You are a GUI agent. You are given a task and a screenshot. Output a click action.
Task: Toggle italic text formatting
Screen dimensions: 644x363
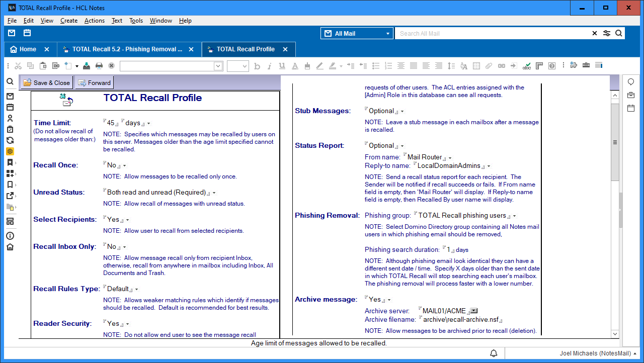tap(270, 66)
